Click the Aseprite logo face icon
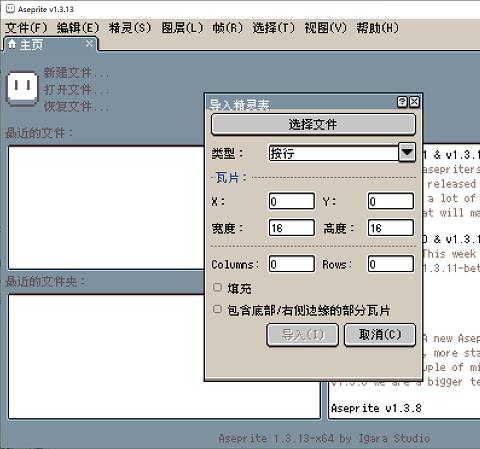This screenshot has height=449, width=480. point(22,88)
